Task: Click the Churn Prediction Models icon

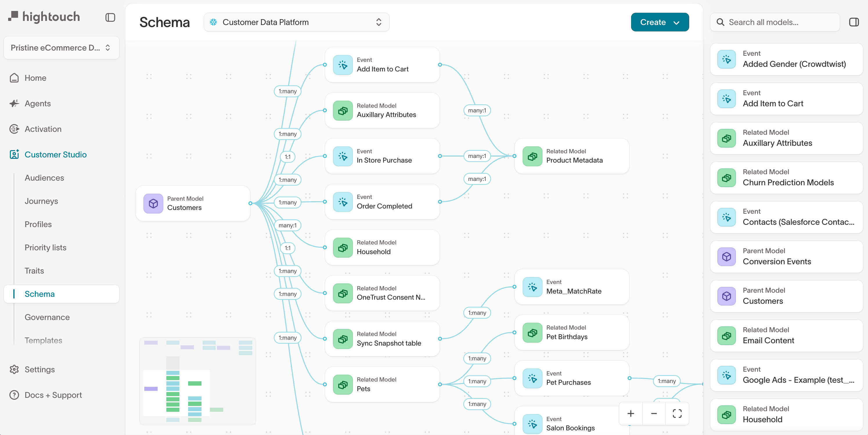Action: tap(727, 177)
